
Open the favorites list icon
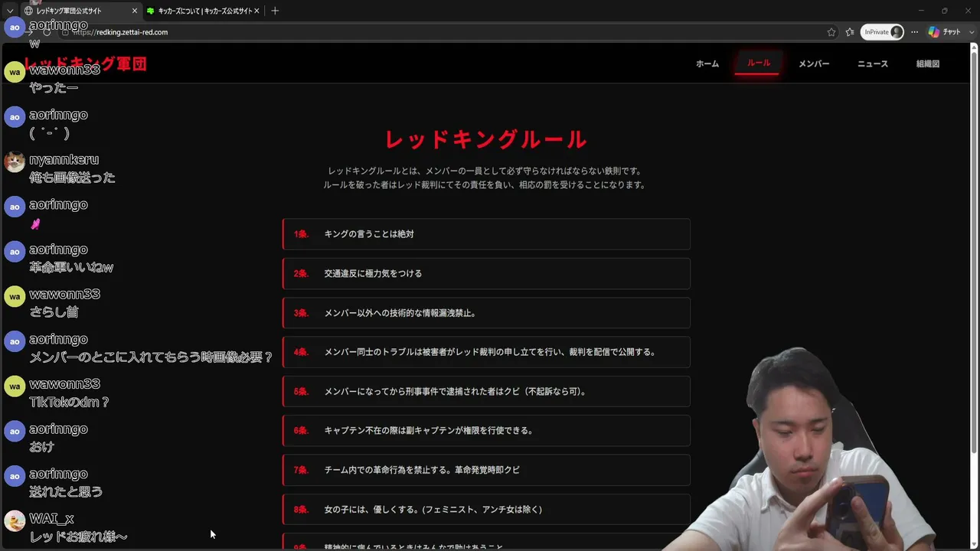850,32
